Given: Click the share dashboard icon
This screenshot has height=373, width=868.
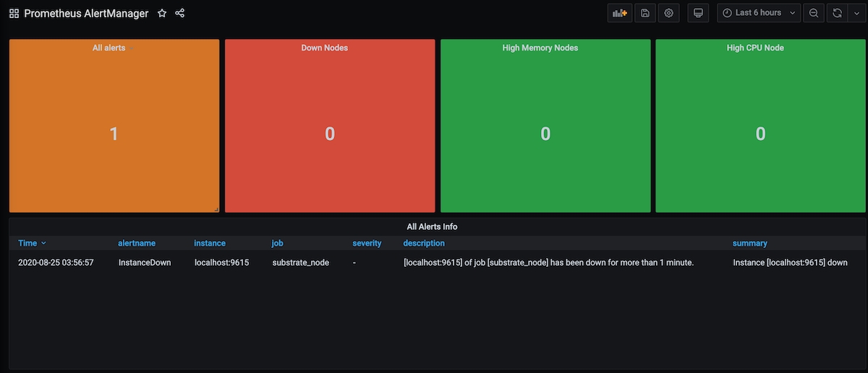Looking at the screenshot, I should coord(180,13).
